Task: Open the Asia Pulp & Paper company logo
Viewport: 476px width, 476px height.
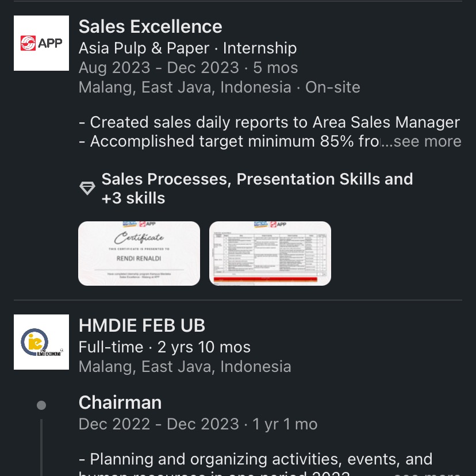Action: pos(41,43)
